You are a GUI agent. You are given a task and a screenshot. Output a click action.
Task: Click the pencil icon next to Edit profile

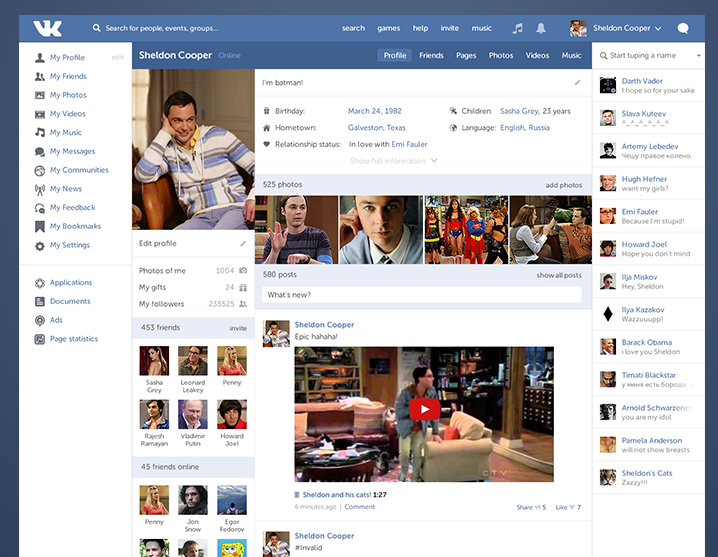point(243,244)
